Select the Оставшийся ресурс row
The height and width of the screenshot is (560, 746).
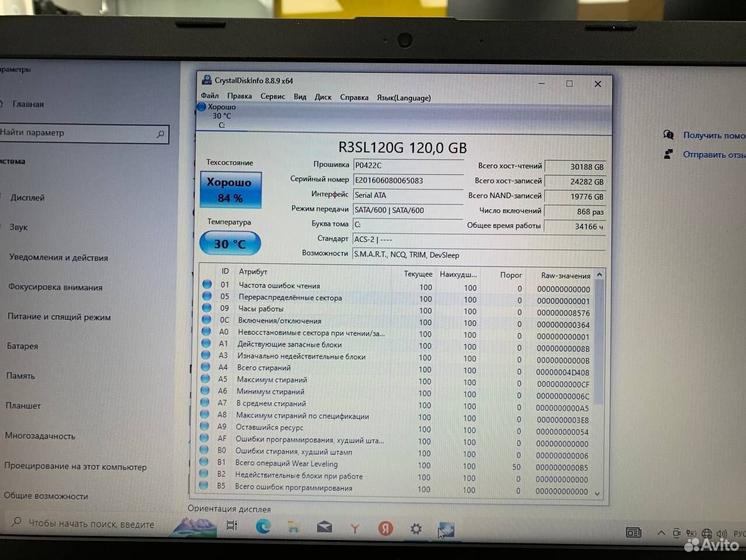396,429
